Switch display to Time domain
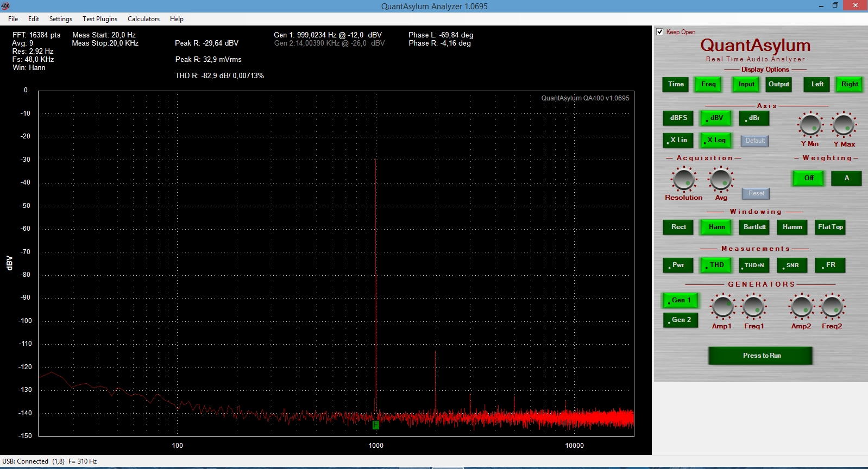This screenshot has height=469, width=868. click(x=676, y=84)
